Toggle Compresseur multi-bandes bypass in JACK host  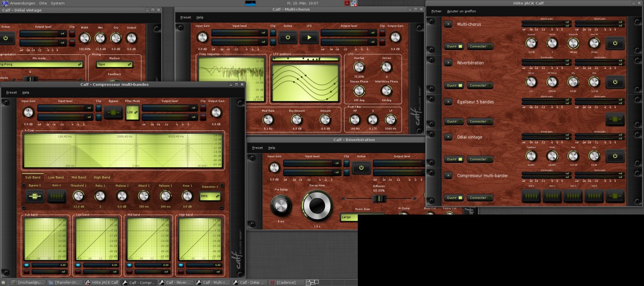[615, 196]
